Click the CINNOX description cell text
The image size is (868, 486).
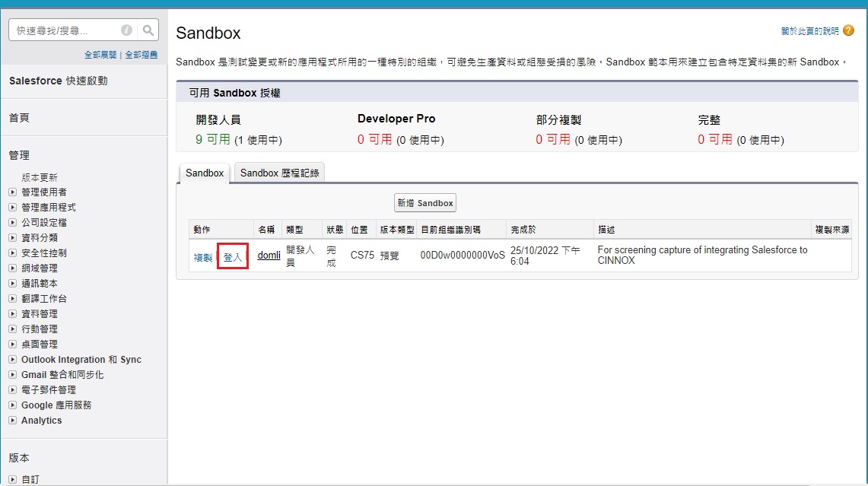click(x=702, y=256)
